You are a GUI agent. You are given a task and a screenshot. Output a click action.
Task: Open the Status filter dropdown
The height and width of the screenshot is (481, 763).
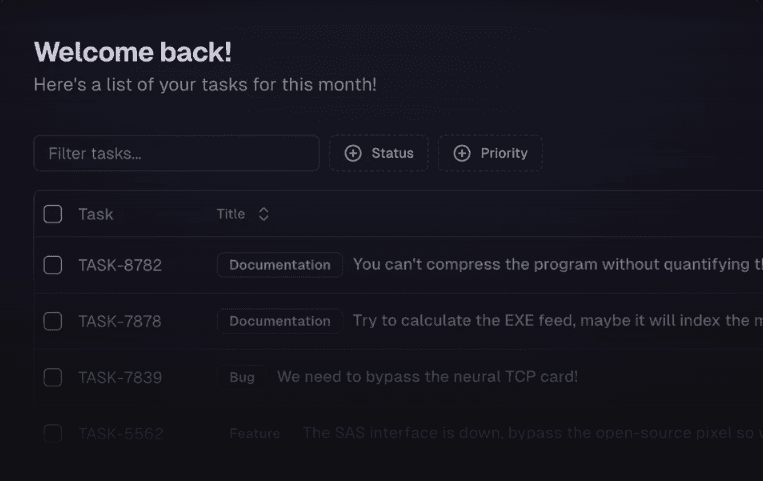379,153
